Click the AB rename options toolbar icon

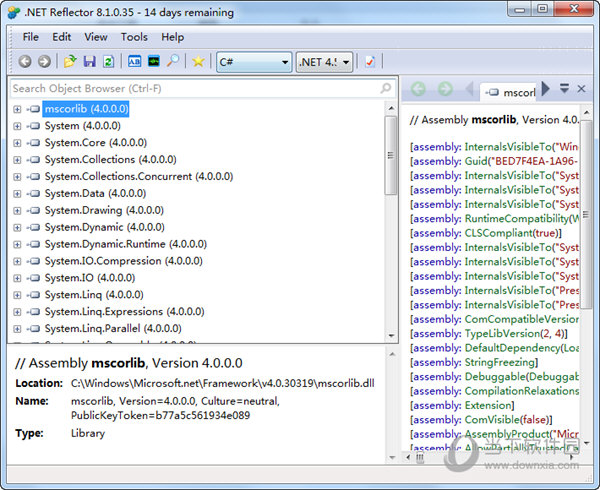point(134,61)
